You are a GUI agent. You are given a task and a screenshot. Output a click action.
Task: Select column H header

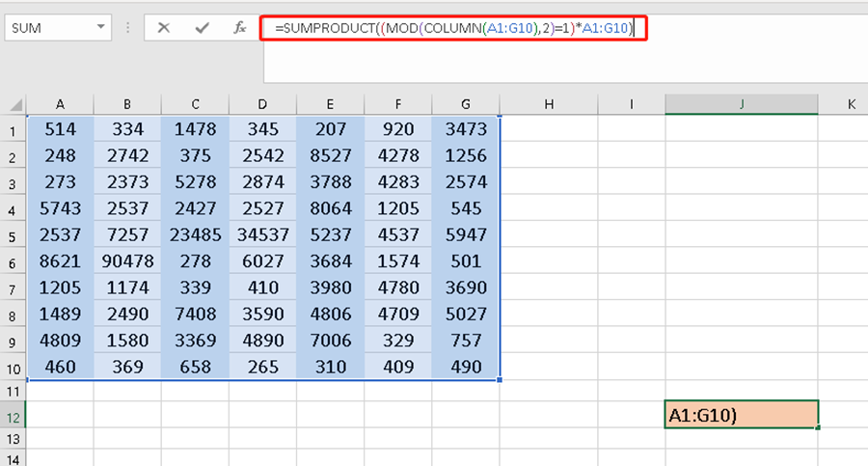coord(549,104)
